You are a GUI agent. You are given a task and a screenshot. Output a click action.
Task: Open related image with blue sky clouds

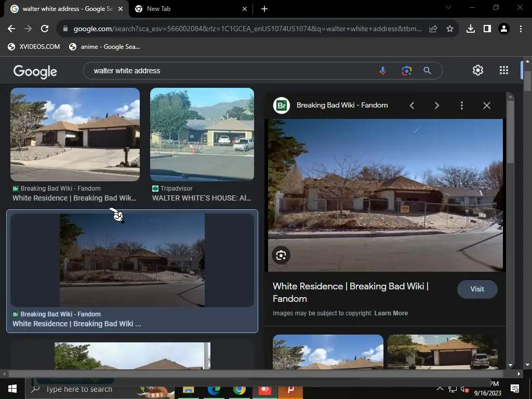pyautogui.click(x=328, y=352)
